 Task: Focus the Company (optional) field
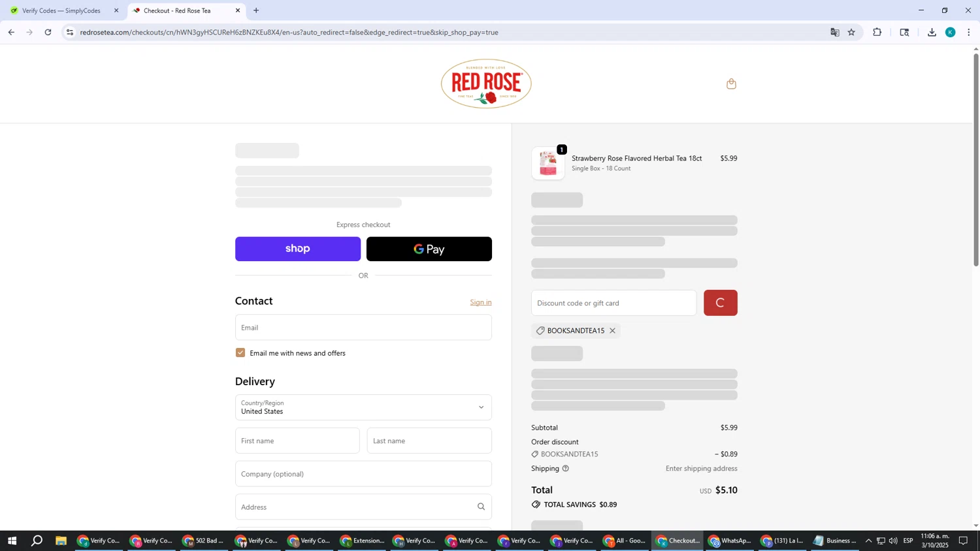tap(363, 474)
